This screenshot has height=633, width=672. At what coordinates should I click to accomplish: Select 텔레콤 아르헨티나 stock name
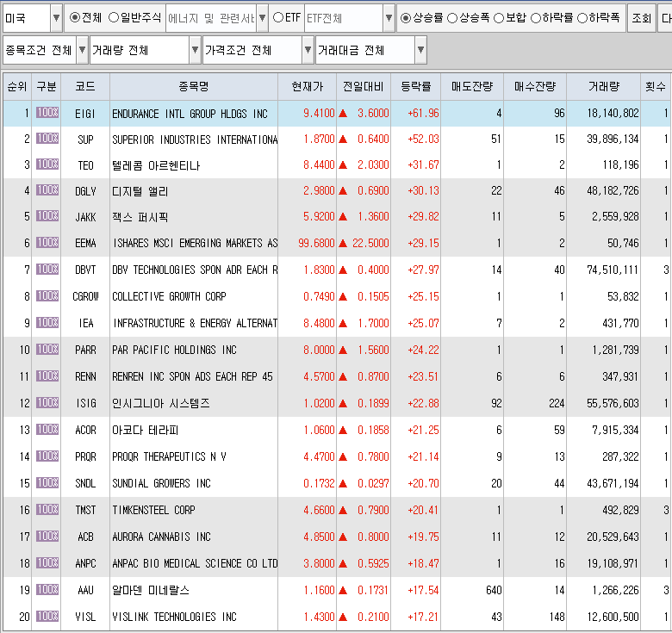(156, 165)
